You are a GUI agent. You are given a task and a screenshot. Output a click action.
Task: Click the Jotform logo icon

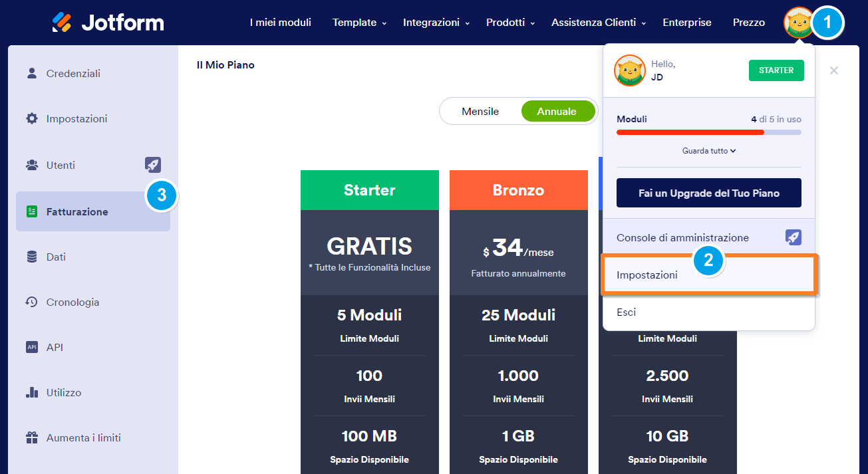click(62, 23)
